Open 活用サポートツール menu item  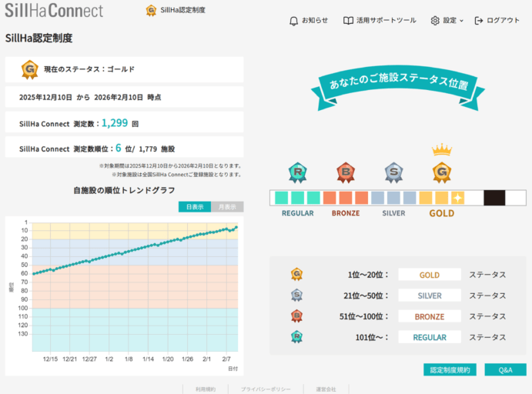click(380, 21)
